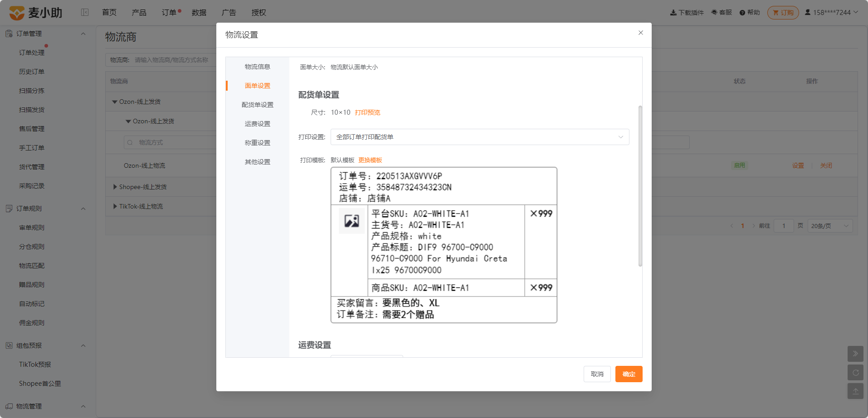Click the pagination page number input
The image size is (868, 418).
(784, 226)
